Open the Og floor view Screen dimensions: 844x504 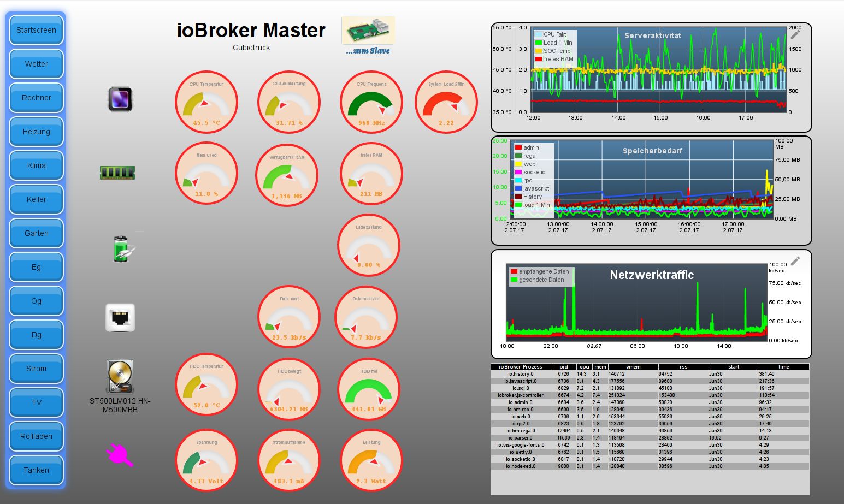[36, 301]
